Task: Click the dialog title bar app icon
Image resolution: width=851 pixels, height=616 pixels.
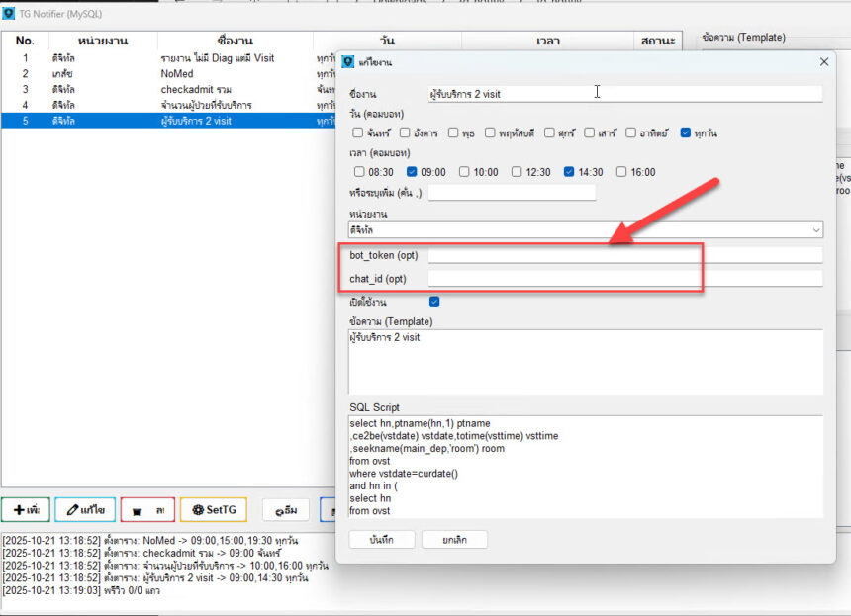Action: (348, 62)
